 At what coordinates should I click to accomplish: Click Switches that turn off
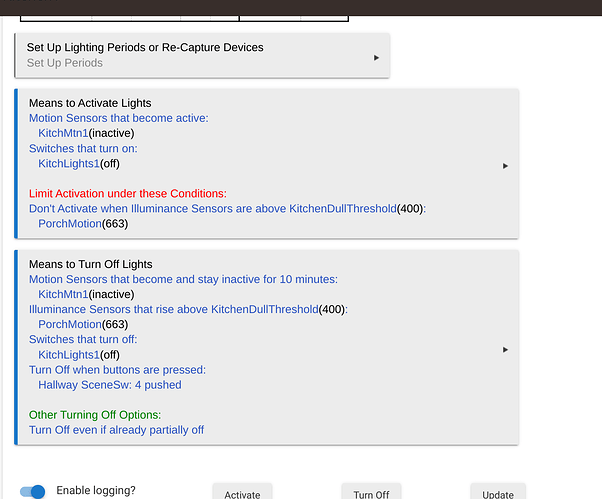point(83,339)
